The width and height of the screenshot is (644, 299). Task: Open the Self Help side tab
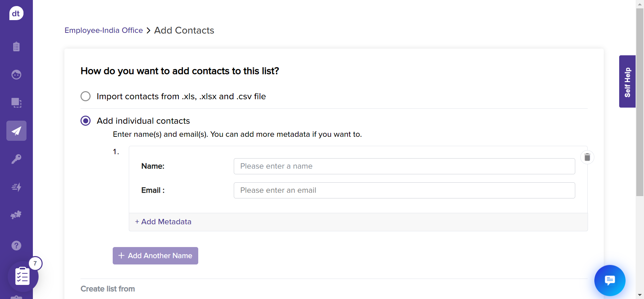click(x=627, y=81)
